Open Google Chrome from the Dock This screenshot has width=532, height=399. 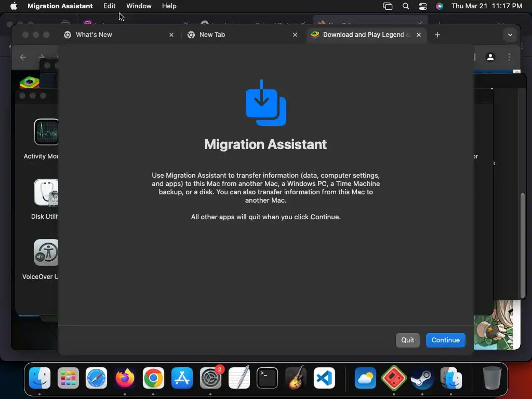(153, 378)
